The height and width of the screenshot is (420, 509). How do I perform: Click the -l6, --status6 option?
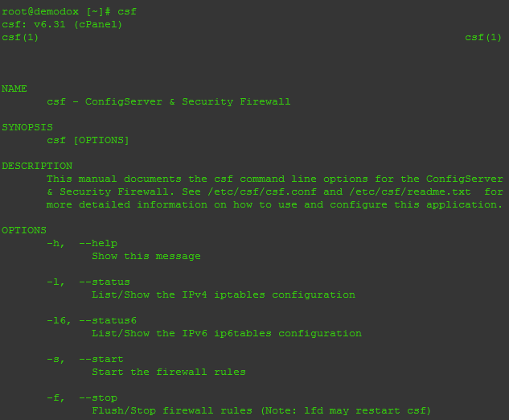(x=92, y=320)
